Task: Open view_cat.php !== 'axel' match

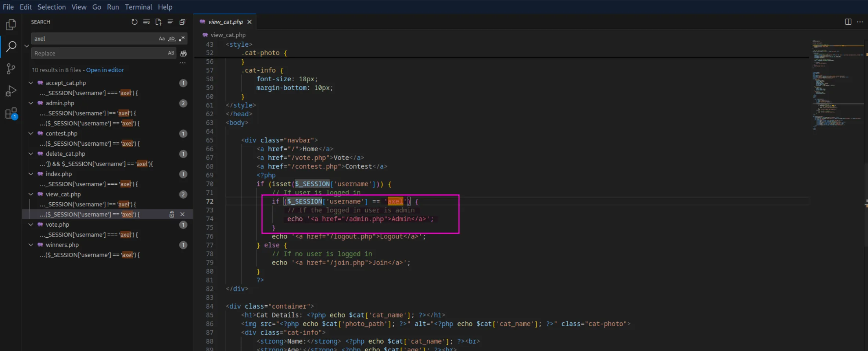Action: point(88,204)
